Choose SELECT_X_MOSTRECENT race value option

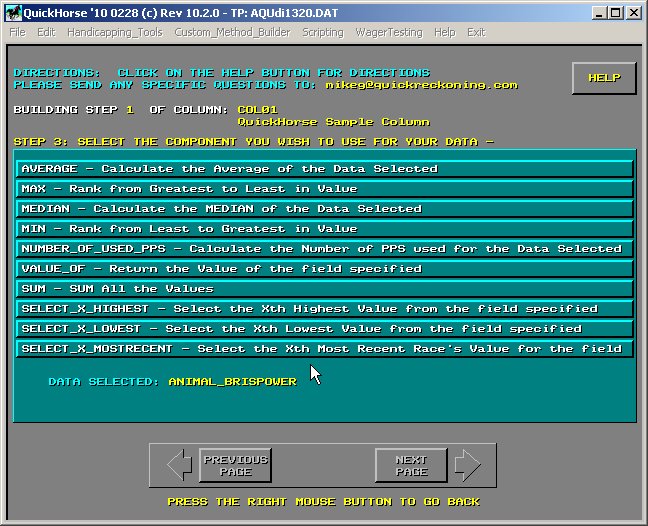tap(325, 349)
